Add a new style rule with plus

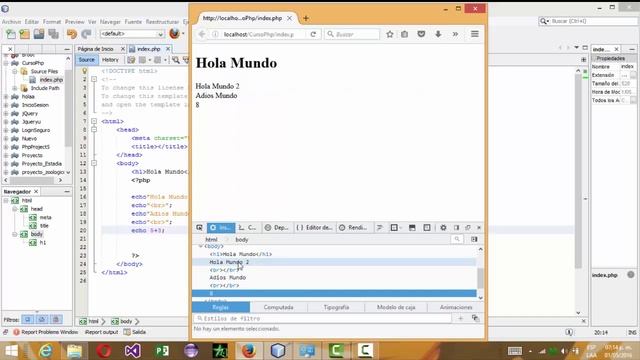[460, 318]
